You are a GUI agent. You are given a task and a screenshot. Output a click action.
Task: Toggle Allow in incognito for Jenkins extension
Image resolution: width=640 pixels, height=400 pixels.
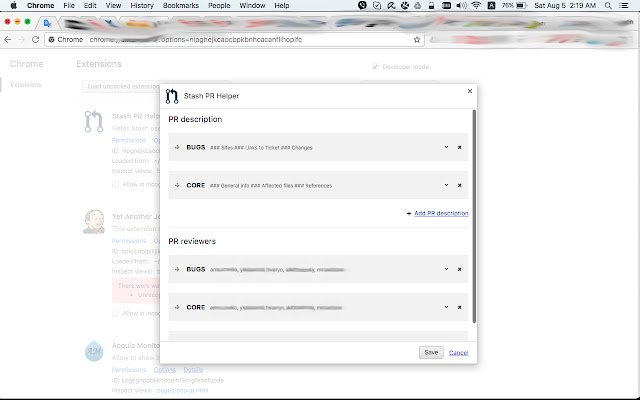tap(116, 313)
